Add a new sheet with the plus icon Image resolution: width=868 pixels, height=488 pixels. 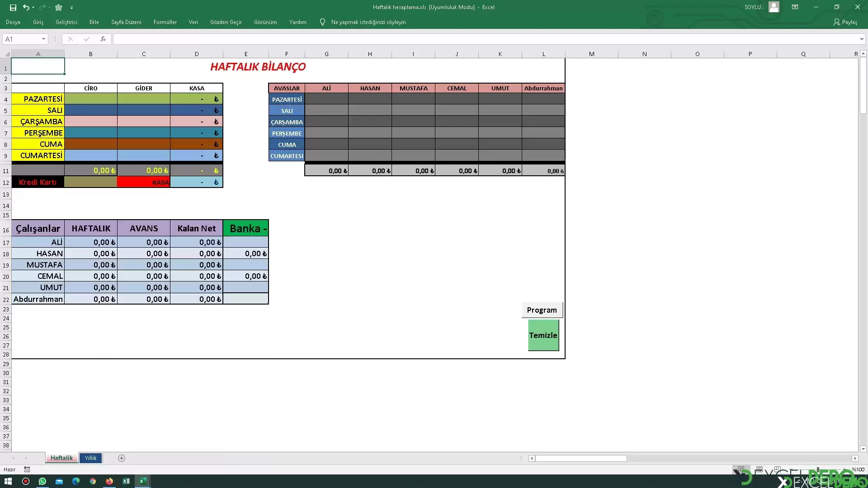coord(122,458)
